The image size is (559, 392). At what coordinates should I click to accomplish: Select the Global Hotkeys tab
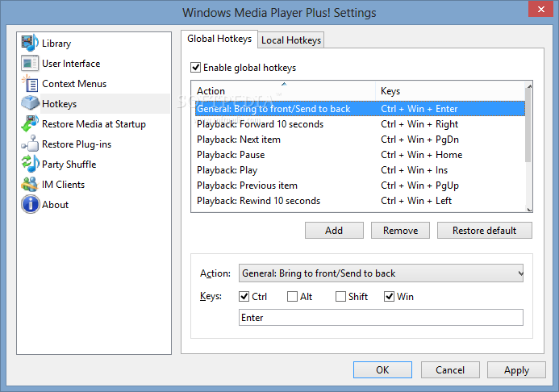pos(219,39)
